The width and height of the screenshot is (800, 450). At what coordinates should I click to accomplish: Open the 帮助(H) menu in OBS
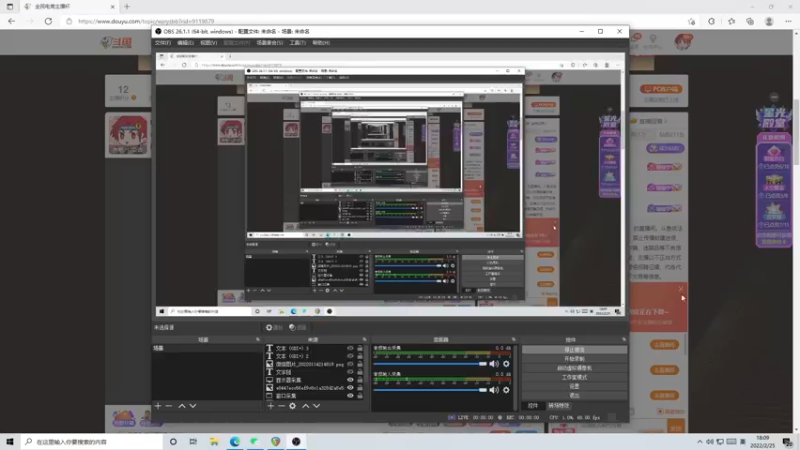[321, 43]
